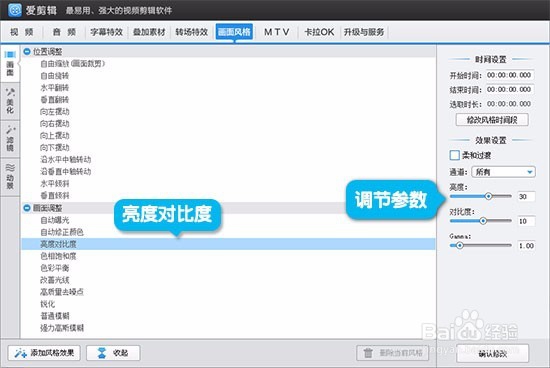
Task: Select 水平翻转 style
Action: (54, 87)
